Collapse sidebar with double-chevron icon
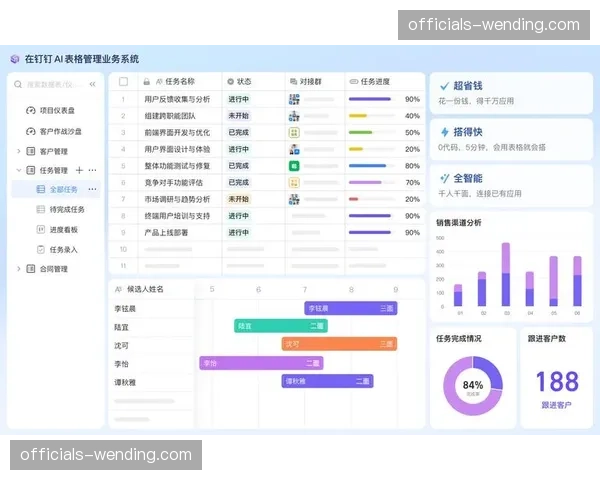Screen dimensions: 600x480 (x=93, y=84)
